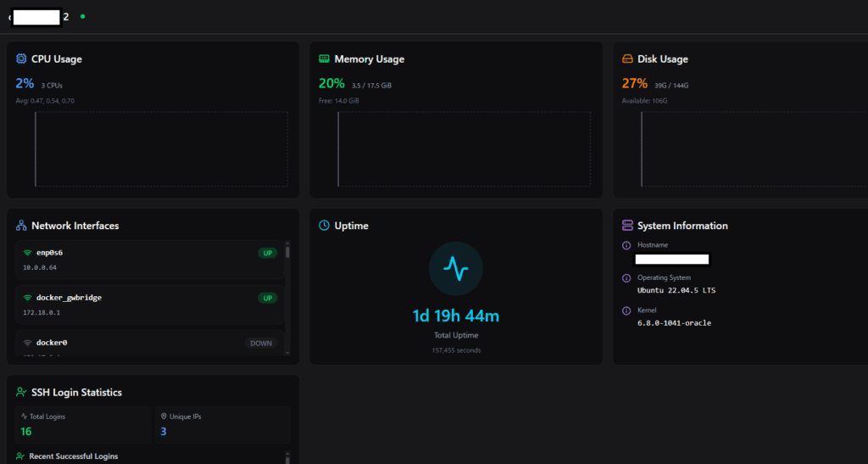
Task: Click the info icon next to Kernel
Action: coord(626,310)
